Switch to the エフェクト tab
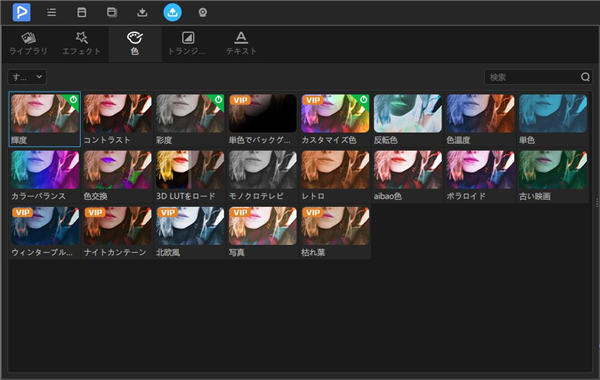 82,44
